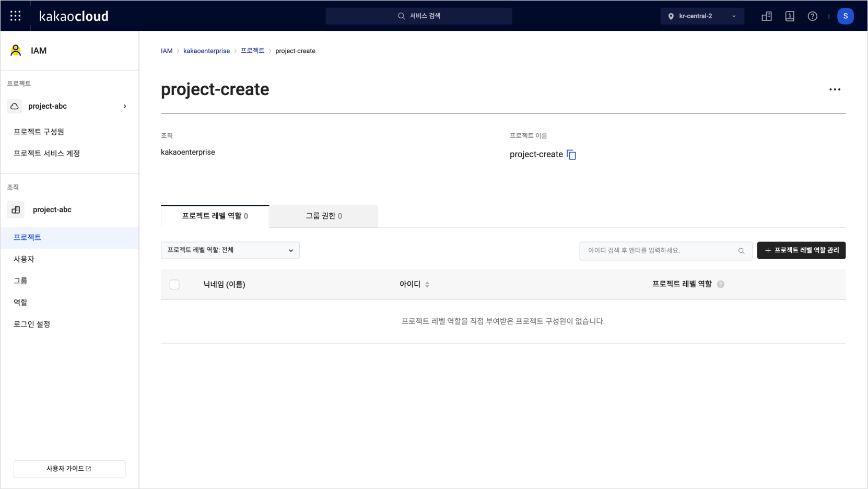Click the kakaoenterprise organization value
The height and width of the screenshot is (489, 868).
188,152
